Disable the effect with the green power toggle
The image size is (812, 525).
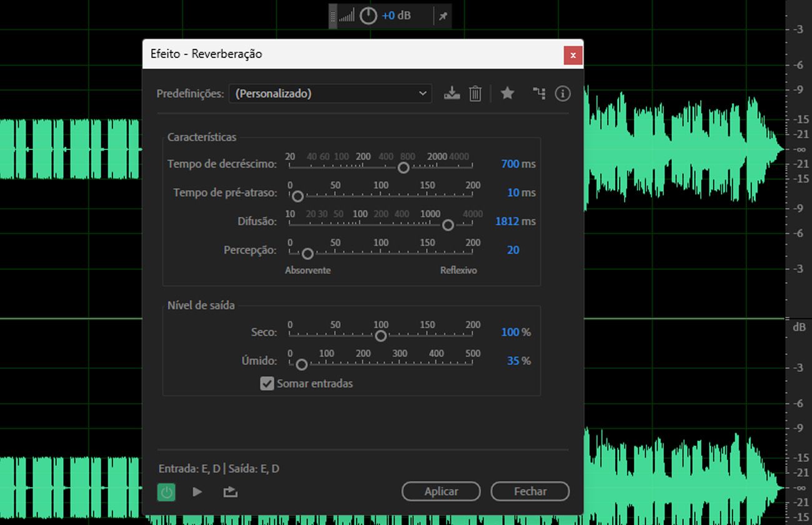point(166,492)
